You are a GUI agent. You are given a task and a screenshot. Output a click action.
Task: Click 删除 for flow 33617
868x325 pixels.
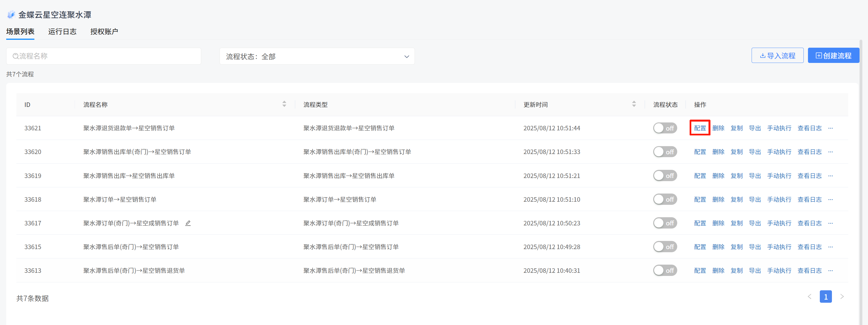[x=718, y=223]
